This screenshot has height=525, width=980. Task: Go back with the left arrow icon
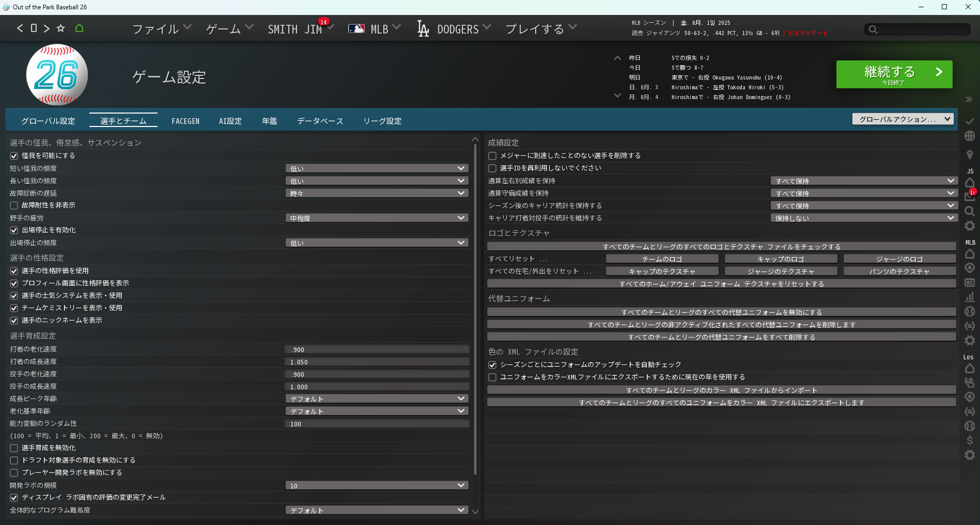click(20, 28)
